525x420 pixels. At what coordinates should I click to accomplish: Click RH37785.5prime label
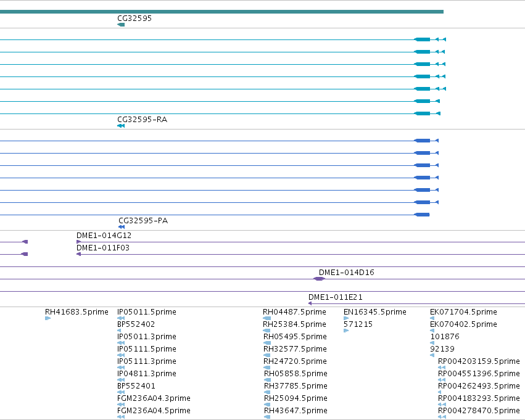click(x=296, y=386)
